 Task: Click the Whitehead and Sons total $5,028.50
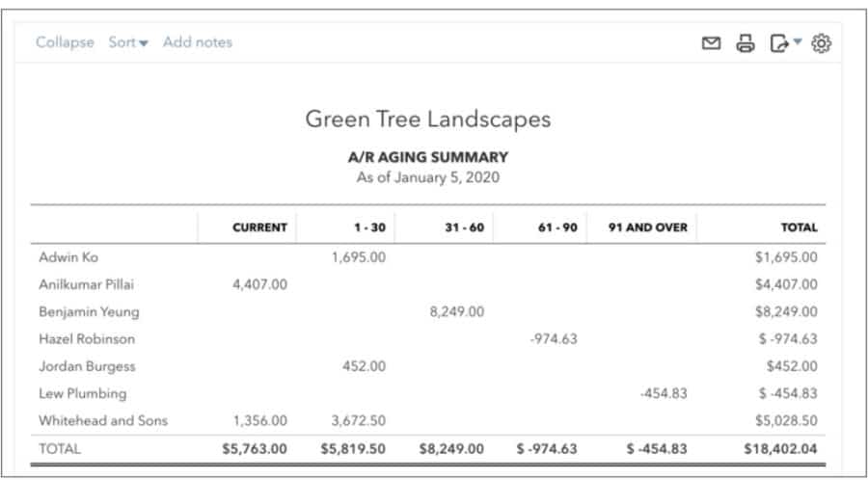(x=784, y=421)
